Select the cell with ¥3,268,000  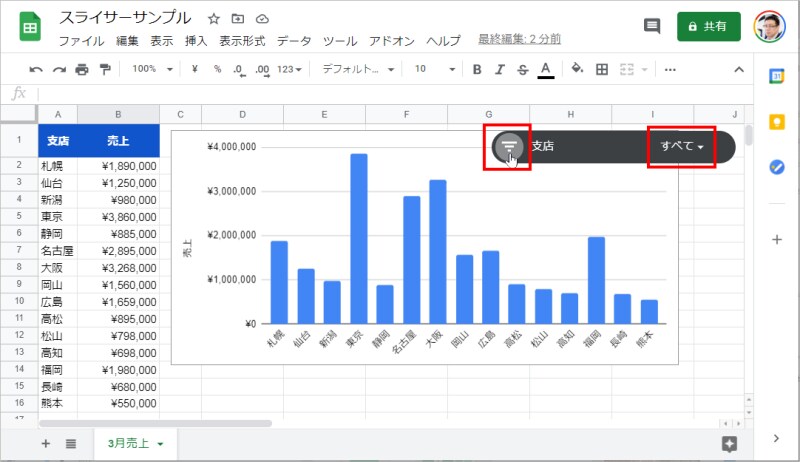pos(118,268)
